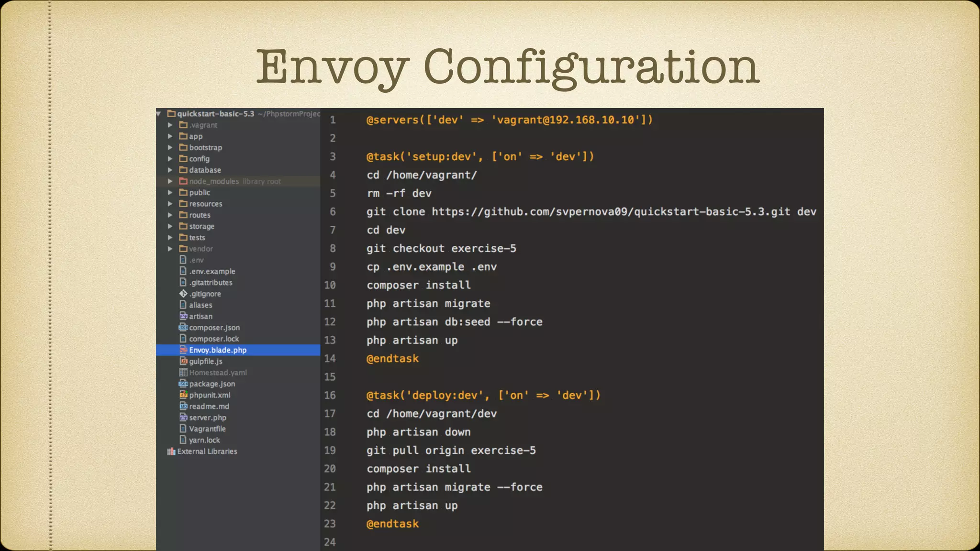Click the .vagrant folder icon
Screen dimensions: 980x551
[183, 125]
